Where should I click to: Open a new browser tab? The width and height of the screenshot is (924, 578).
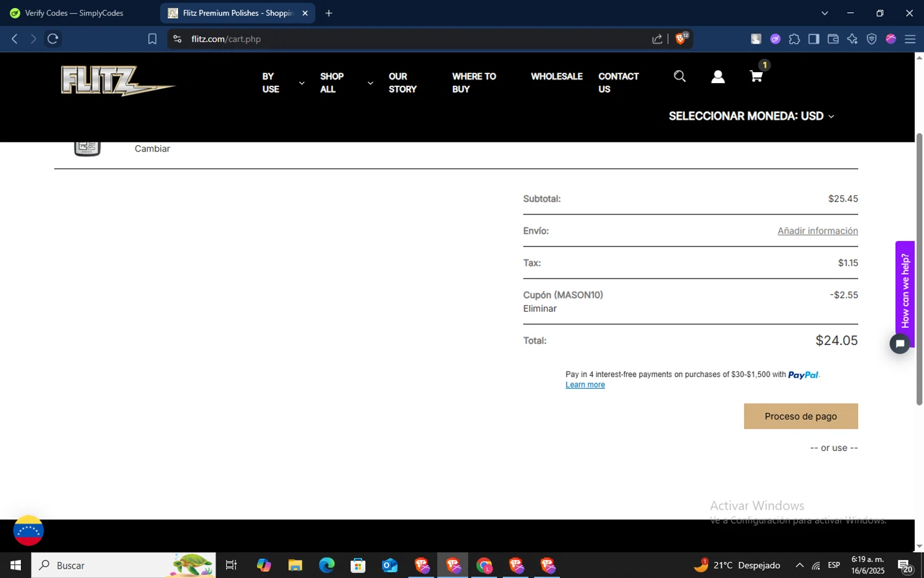[329, 13]
